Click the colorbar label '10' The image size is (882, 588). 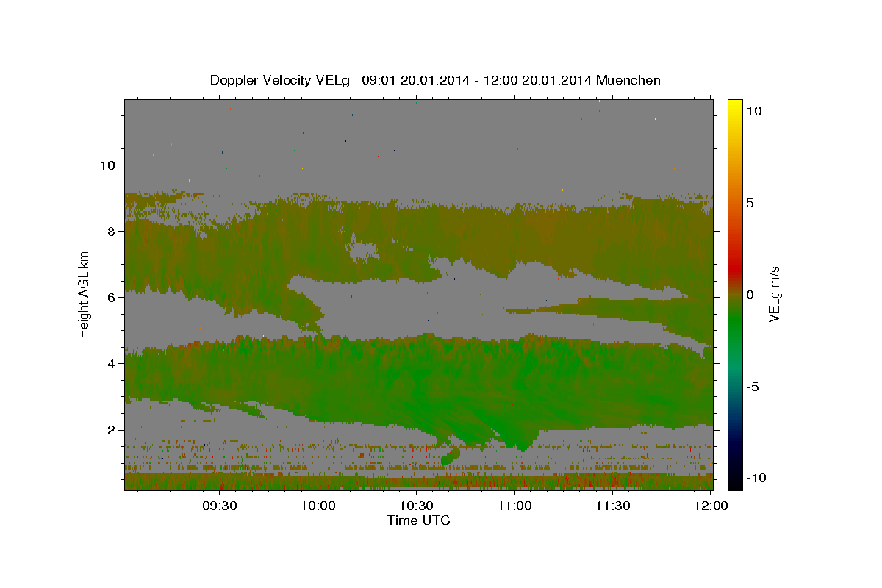click(753, 110)
